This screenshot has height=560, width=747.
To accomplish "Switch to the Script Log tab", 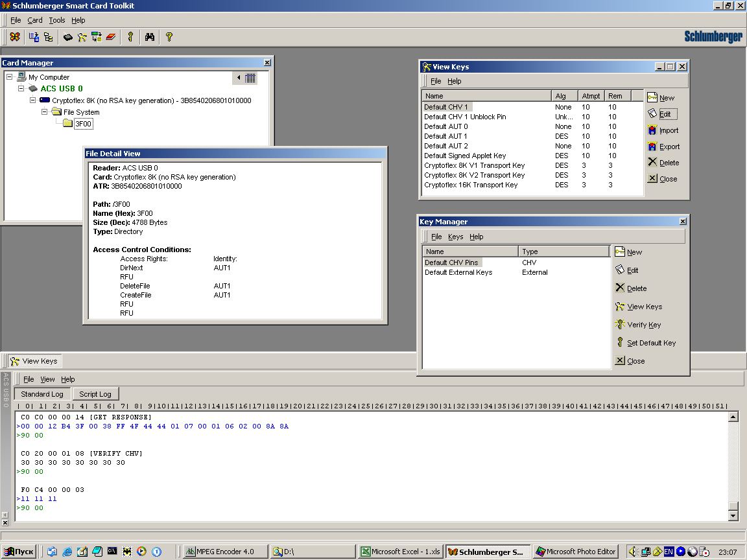I will click(95, 393).
